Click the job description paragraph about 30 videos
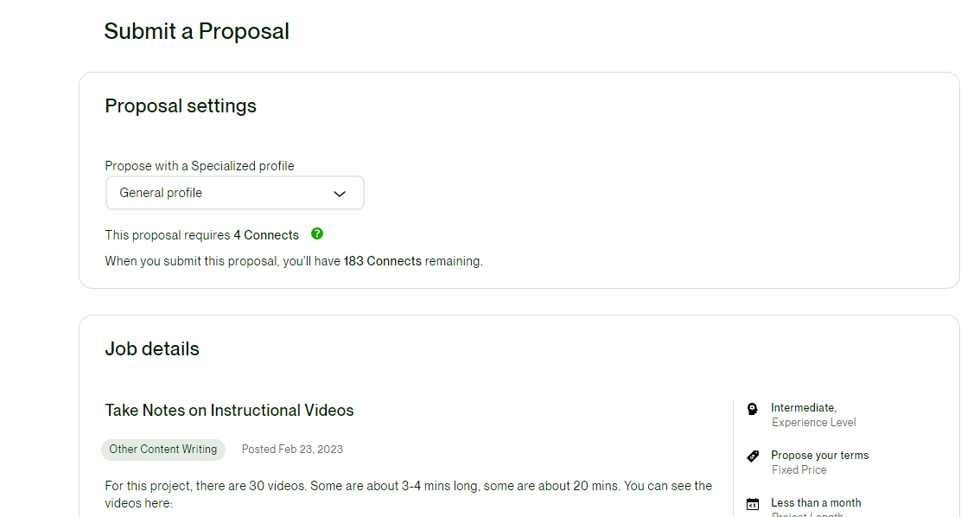 (x=409, y=495)
